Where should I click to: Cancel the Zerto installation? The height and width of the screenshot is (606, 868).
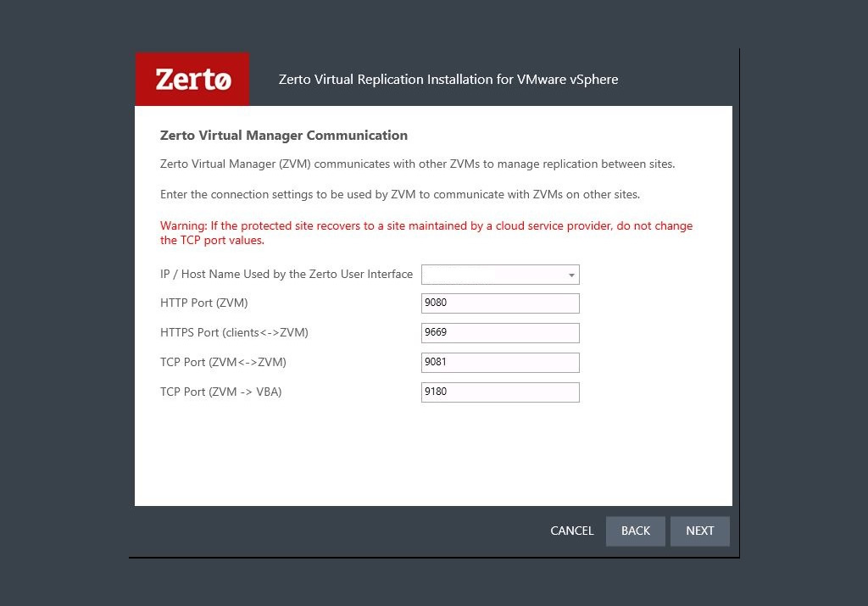(x=572, y=531)
